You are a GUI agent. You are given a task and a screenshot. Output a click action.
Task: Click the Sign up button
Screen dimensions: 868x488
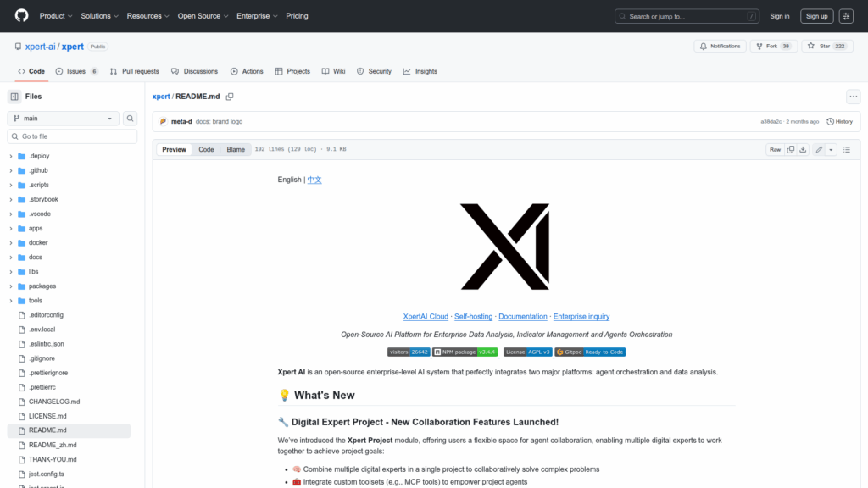pos(816,16)
